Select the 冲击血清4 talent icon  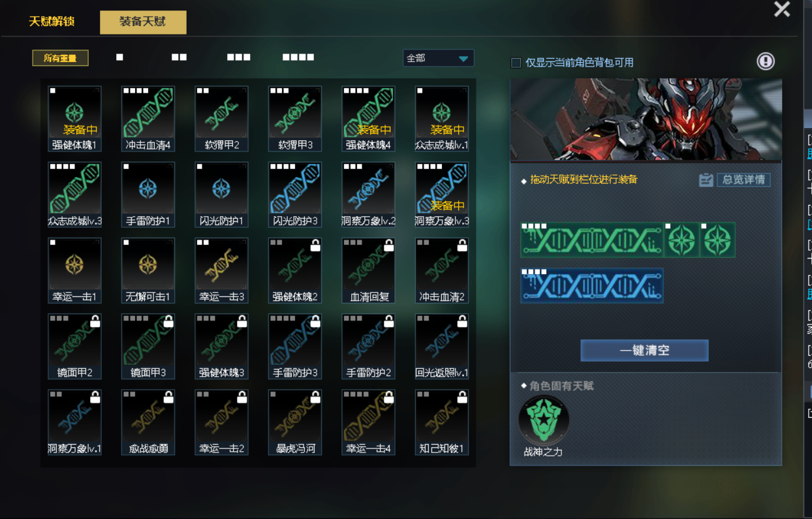click(148, 119)
